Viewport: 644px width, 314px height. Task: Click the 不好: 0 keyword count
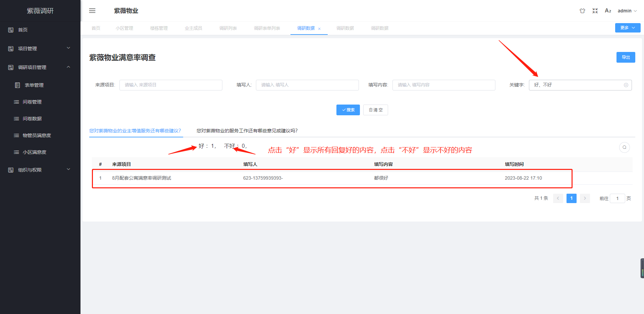pyautogui.click(x=235, y=146)
